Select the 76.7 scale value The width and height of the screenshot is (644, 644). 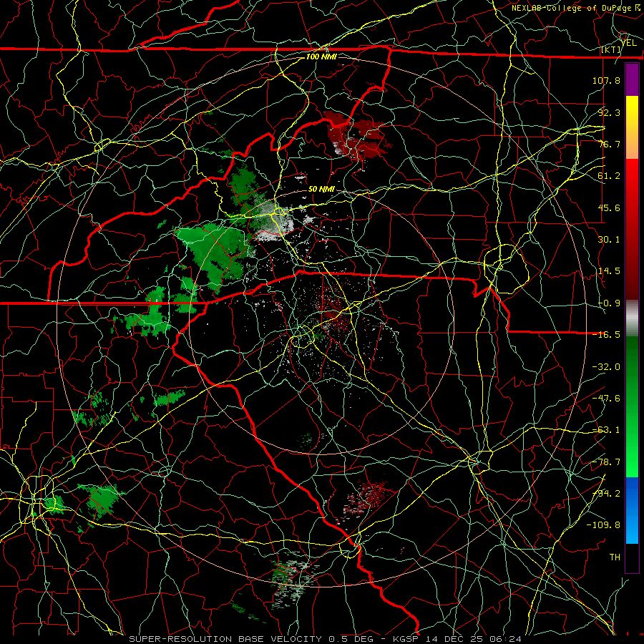(x=609, y=144)
